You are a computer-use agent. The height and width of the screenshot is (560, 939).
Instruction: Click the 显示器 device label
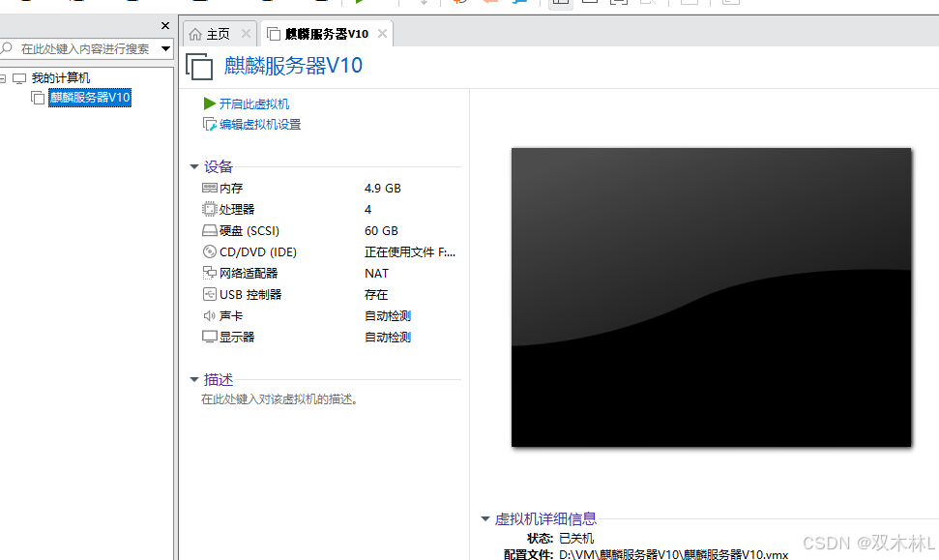[x=237, y=337]
